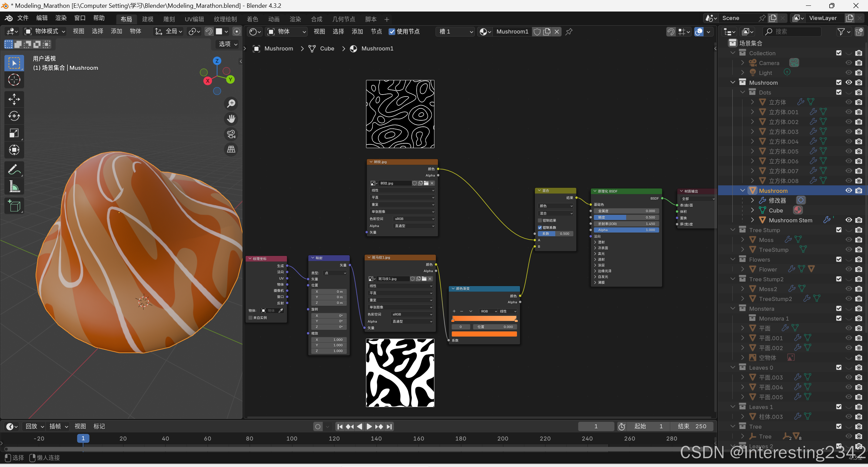Select the Move tool in viewport toolbar
This screenshot has width=868, height=467.
click(x=14, y=99)
